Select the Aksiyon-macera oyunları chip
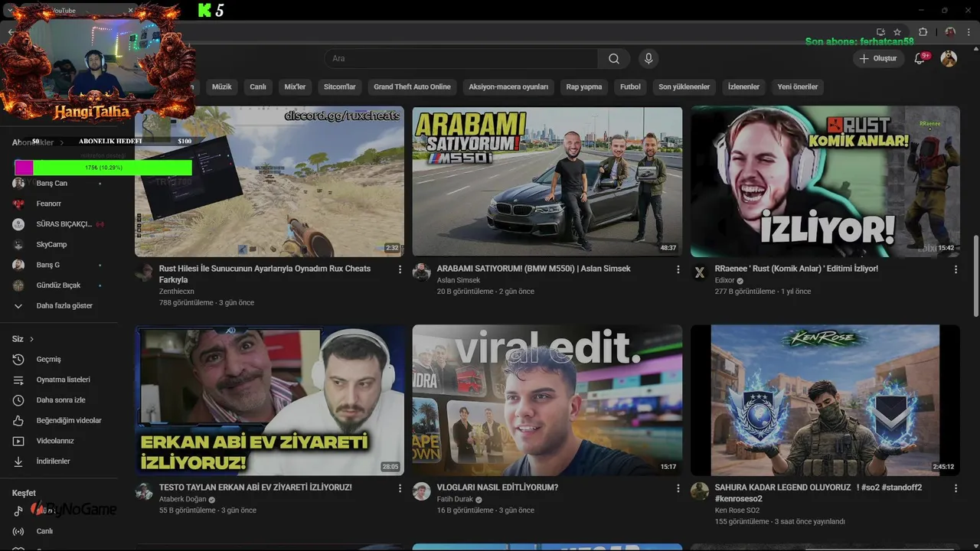This screenshot has width=980, height=551. point(508,87)
